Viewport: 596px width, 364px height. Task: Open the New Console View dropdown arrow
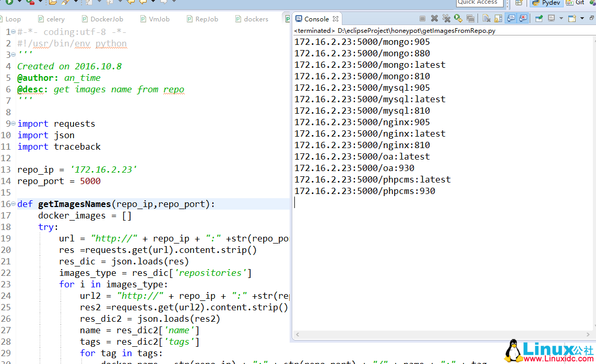click(582, 19)
